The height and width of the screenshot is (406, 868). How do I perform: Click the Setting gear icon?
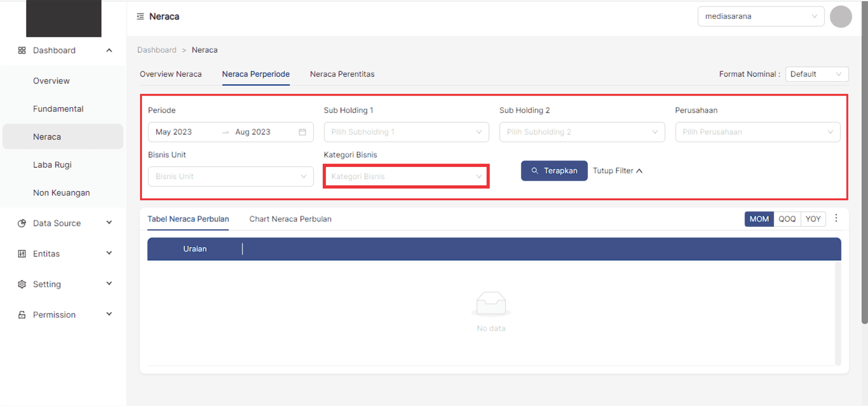22,284
